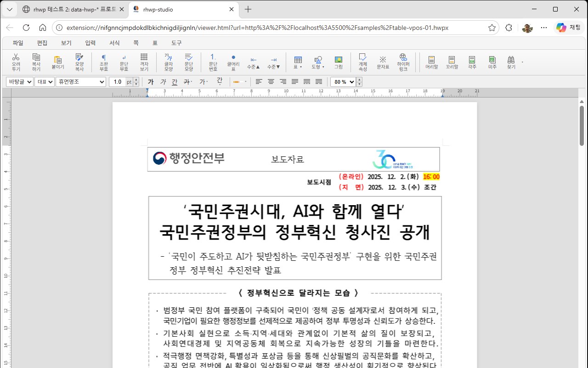Open the 보기 menu
The height and width of the screenshot is (368, 588).
(x=66, y=43)
